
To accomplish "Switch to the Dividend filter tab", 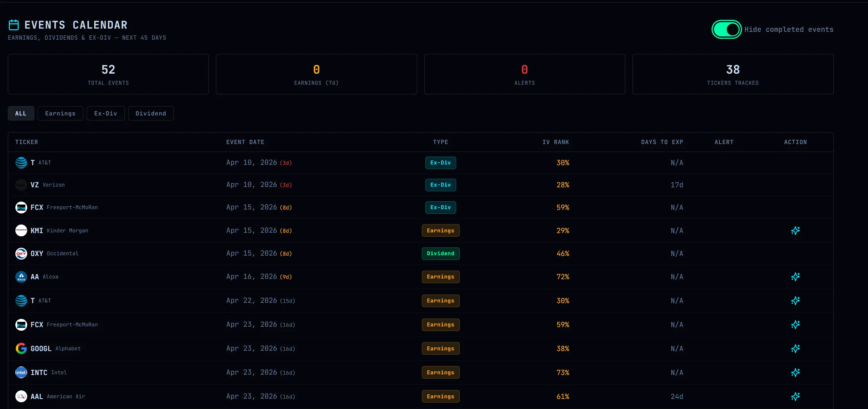I will point(151,113).
